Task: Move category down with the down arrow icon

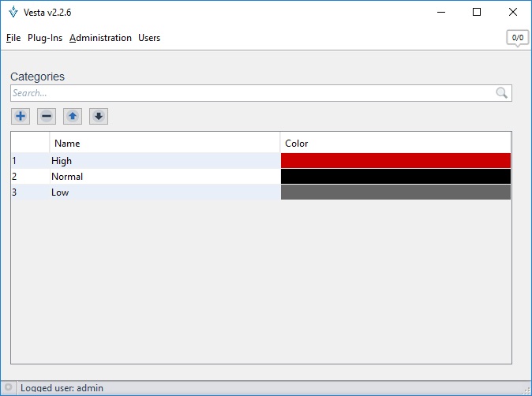Action: 99,117
